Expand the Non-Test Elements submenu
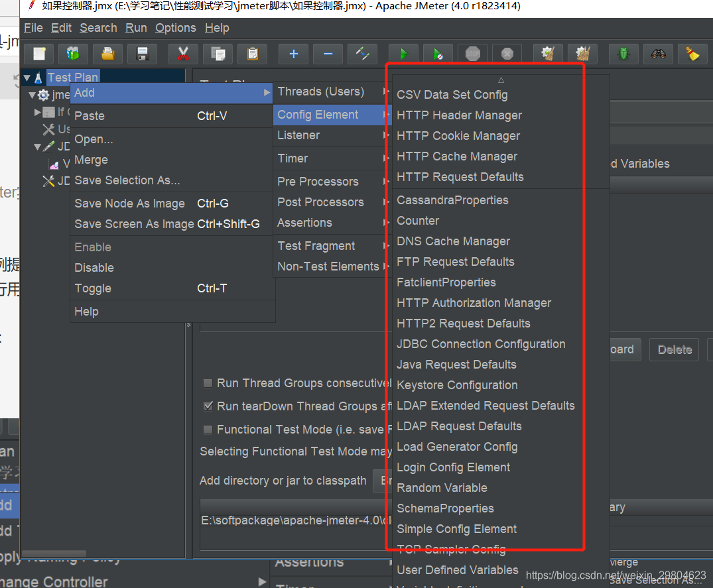This screenshot has height=588, width=713. pos(332,266)
